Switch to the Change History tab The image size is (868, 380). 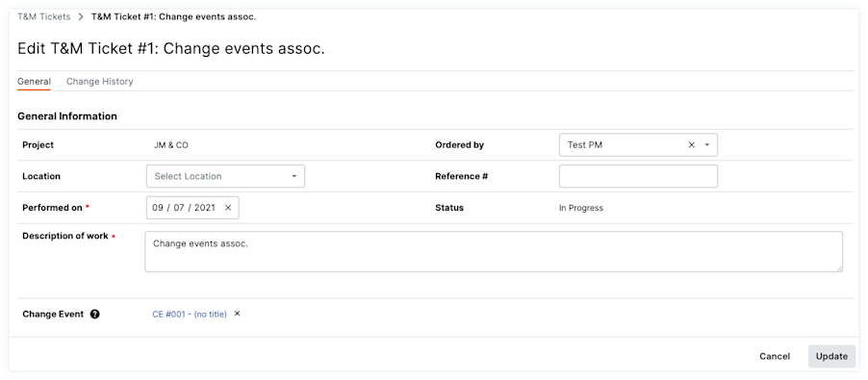100,82
